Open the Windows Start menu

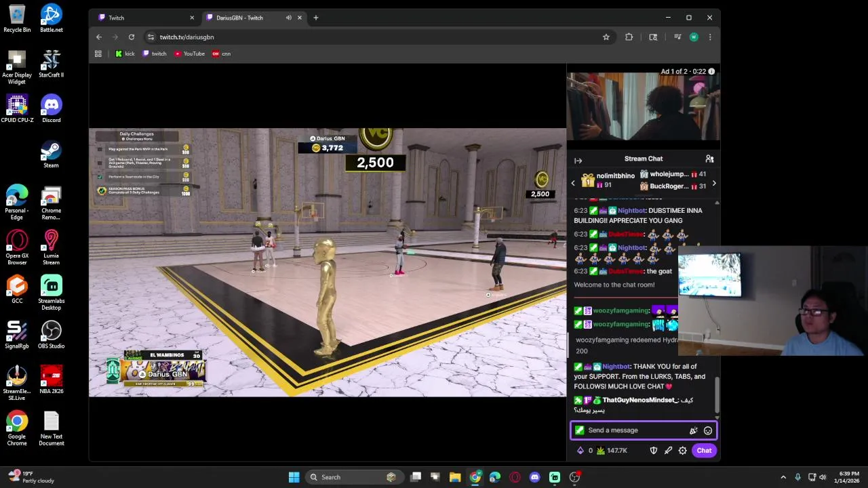click(x=294, y=477)
